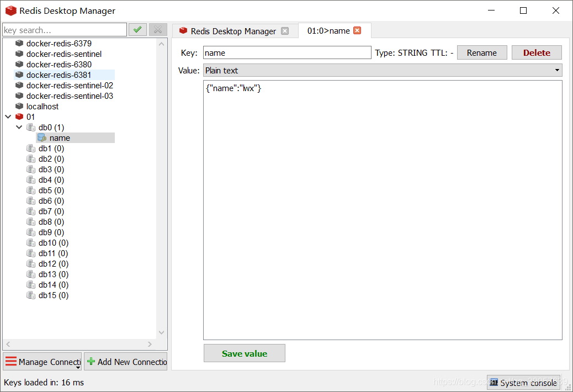Click the tree scroll down arrow
The height and width of the screenshot is (392, 573).
(162, 332)
